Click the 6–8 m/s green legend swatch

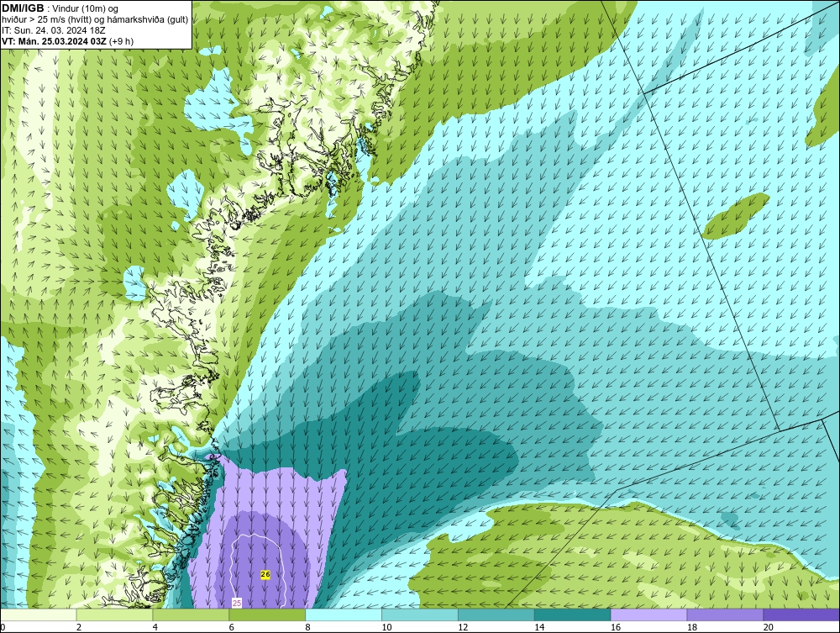(x=267, y=615)
